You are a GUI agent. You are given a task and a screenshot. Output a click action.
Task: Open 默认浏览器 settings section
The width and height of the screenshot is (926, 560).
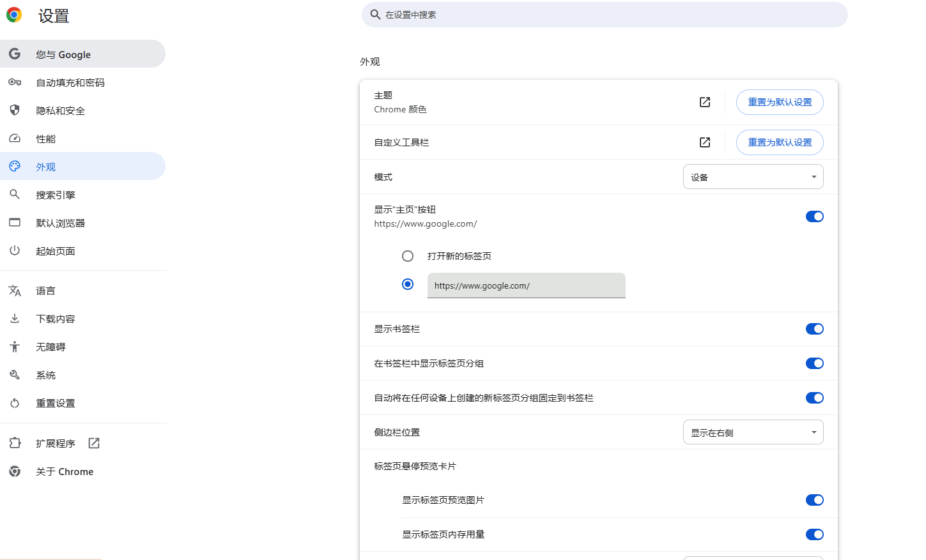tap(82, 223)
